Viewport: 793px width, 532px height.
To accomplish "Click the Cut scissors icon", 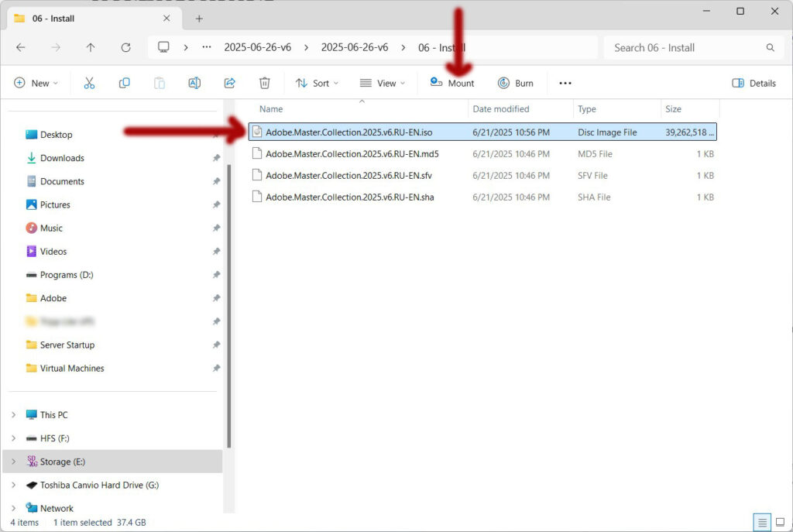I will [89, 83].
